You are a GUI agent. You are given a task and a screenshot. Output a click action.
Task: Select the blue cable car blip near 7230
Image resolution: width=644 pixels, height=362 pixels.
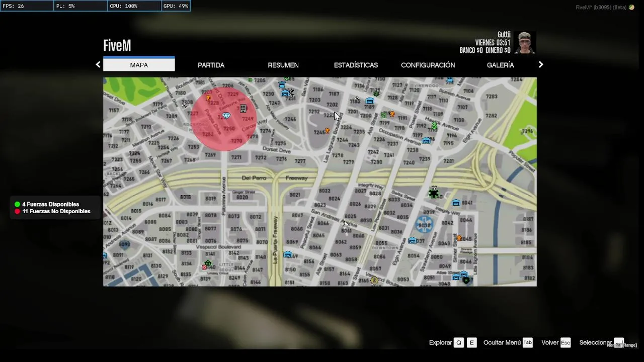click(282, 85)
